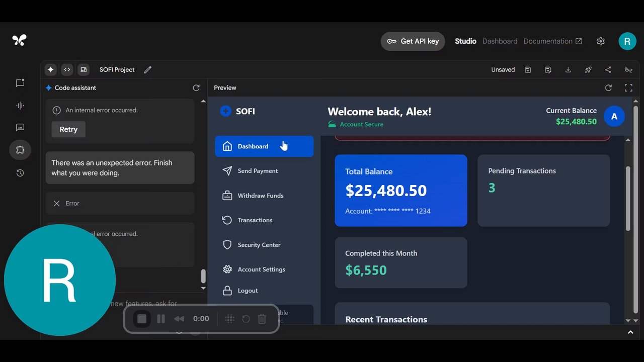Reset the Code assistant conversation
The image size is (644, 362).
[x=196, y=88]
